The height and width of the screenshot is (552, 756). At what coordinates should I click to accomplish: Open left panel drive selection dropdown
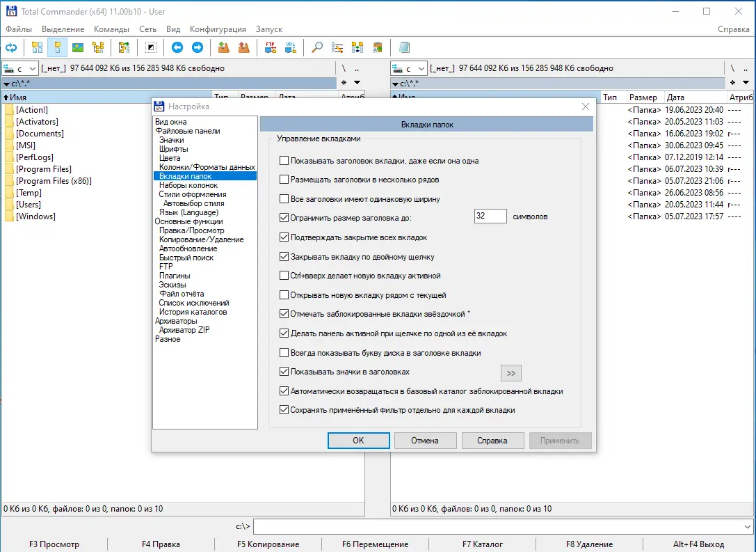19,68
